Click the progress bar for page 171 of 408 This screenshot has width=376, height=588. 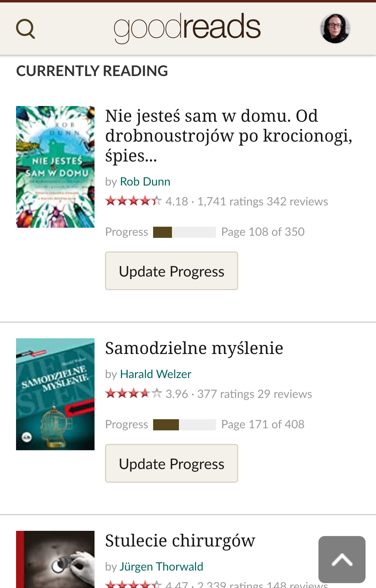point(185,424)
